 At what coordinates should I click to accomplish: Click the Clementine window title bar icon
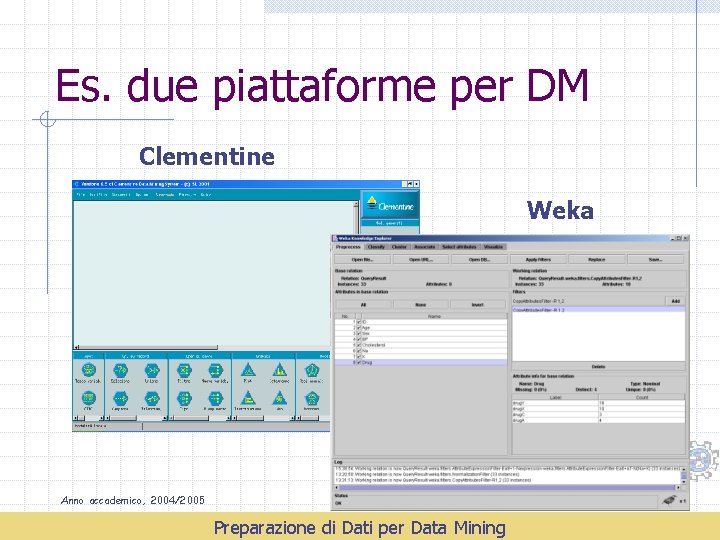tap(77, 184)
